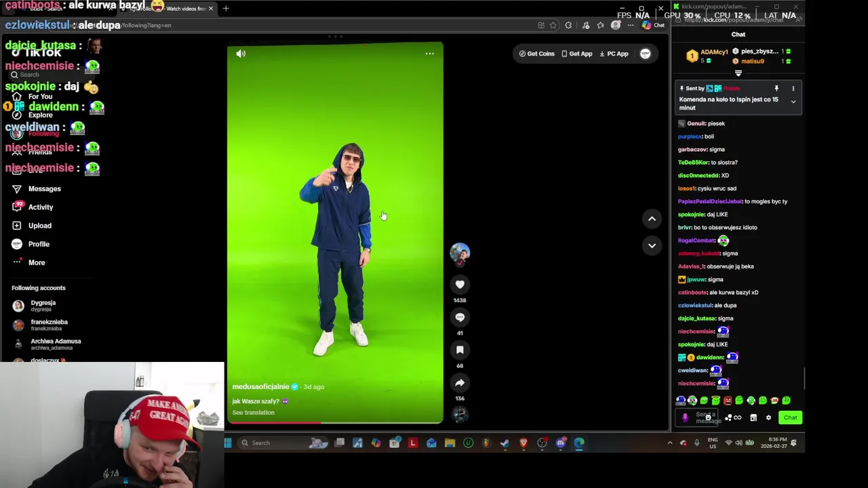The width and height of the screenshot is (868, 488).
Task: Click See translation under the caption
Action: [253, 413]
